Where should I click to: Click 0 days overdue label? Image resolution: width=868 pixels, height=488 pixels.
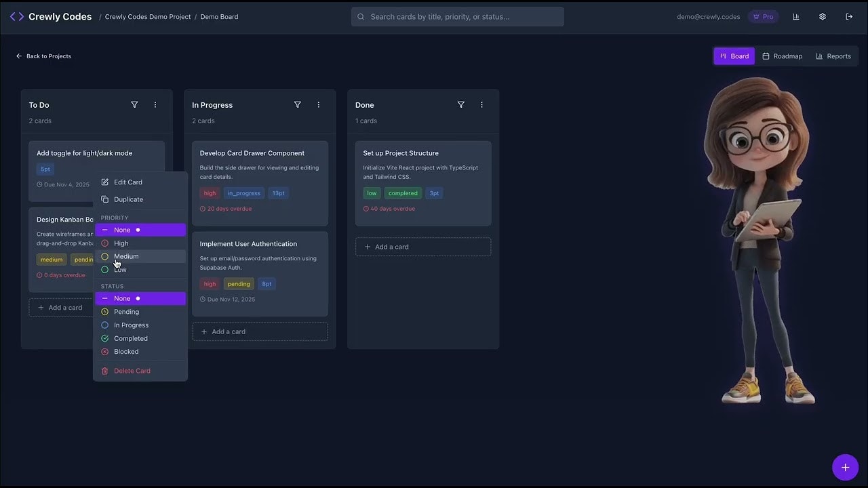tap(61, 275)
